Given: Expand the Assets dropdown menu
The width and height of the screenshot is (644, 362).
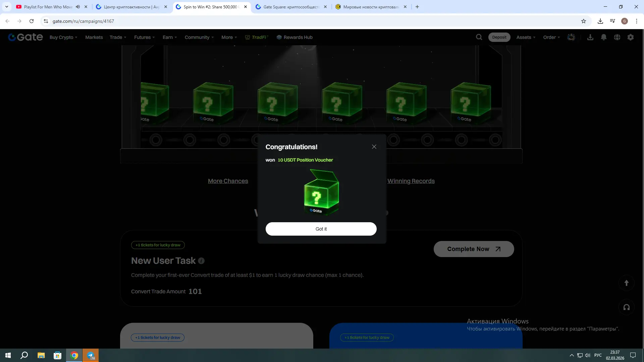Looking at the screenshot, I should coord(526,37).
